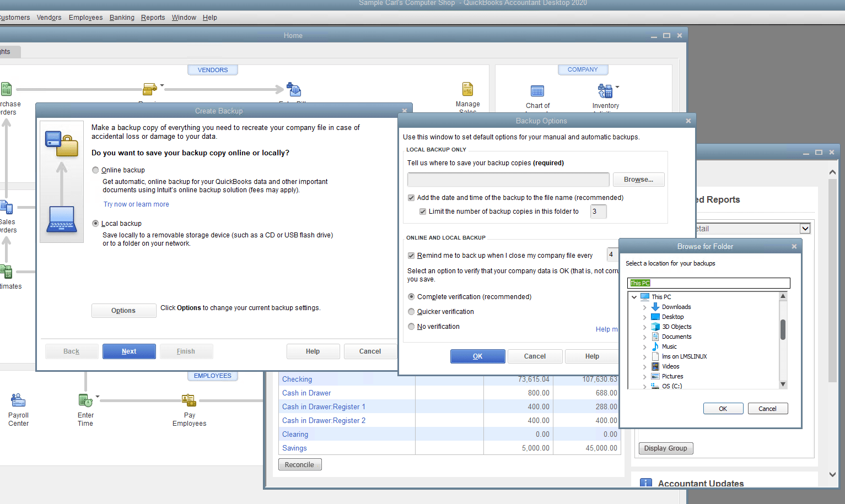
Task: Expand the Documents folder node
Action: click(x=644, y=337)
